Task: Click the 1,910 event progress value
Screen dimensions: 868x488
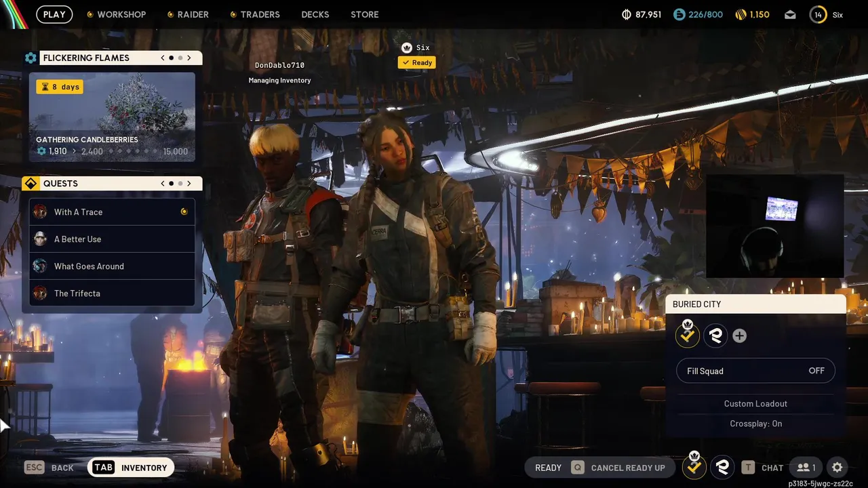Action: pyautogui.click(x=58, y=152)
